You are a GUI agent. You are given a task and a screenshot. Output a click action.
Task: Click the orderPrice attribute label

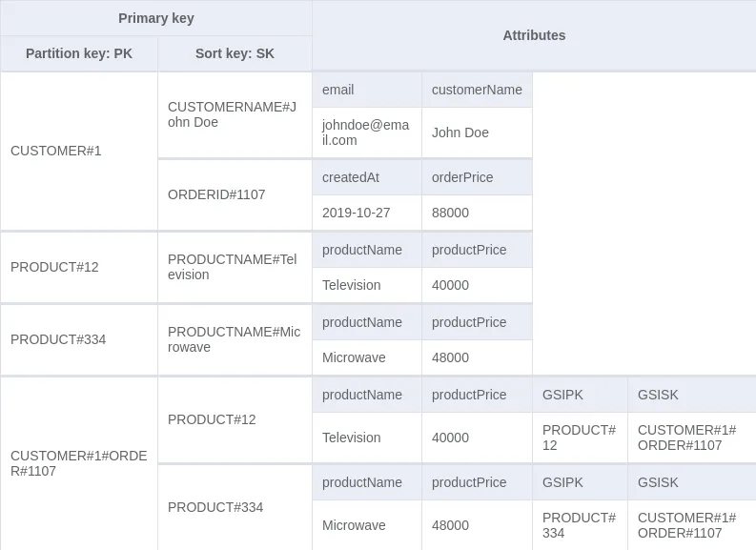[x=477, y=177]
